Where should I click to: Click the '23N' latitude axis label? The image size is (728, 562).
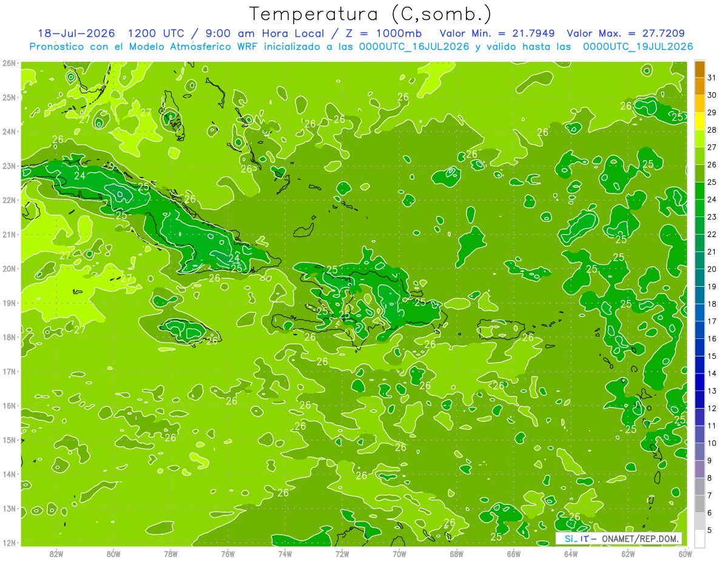point(9,166)
